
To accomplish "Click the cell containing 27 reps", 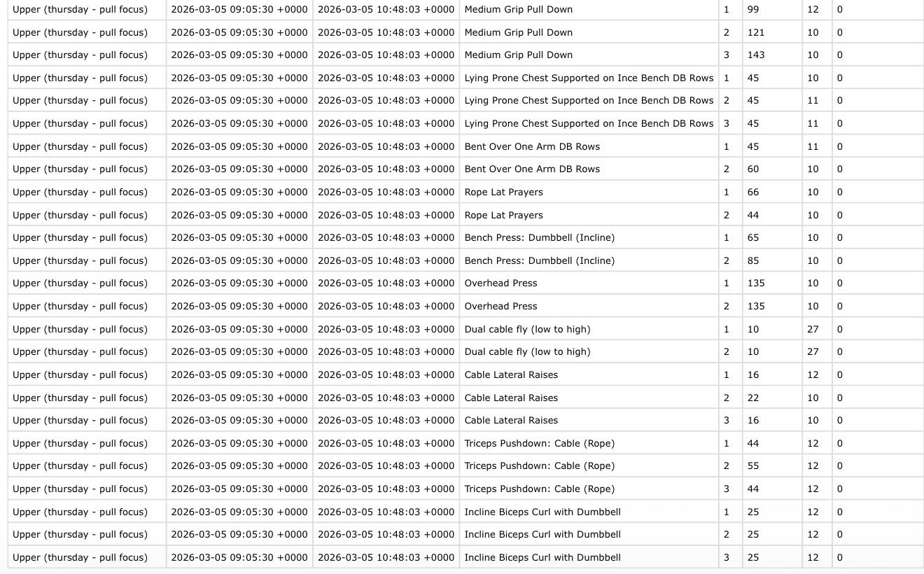I will 813,329.
